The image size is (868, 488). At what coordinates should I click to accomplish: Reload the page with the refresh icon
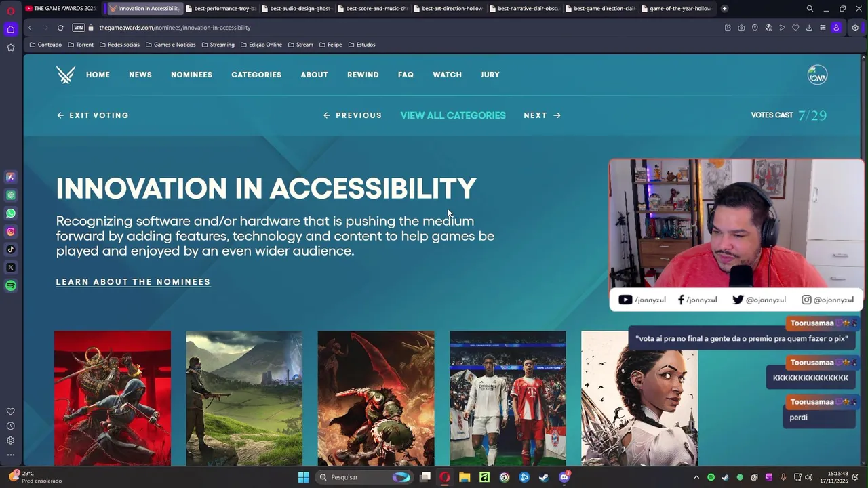pyautogui.click(x=60, y=28)
